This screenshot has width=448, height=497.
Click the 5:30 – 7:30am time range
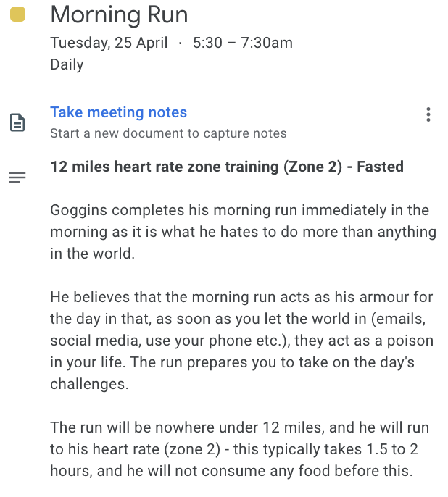pos(242,43)
